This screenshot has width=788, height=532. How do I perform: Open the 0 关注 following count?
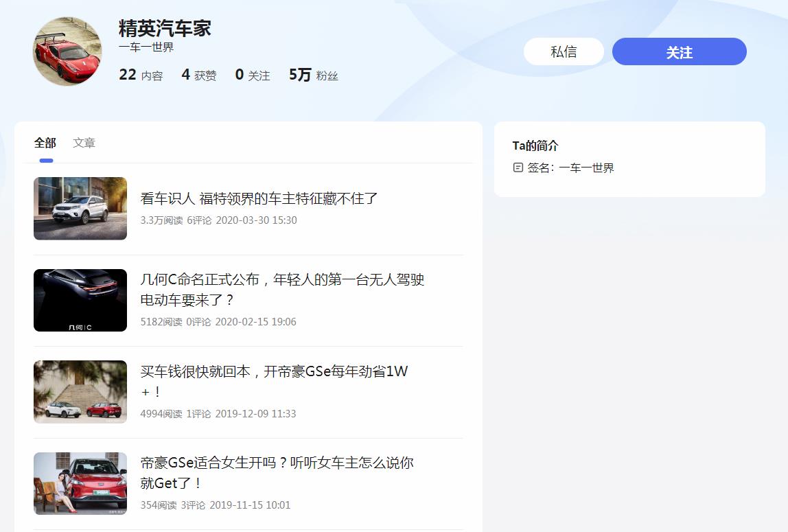(x=253, y=75)
